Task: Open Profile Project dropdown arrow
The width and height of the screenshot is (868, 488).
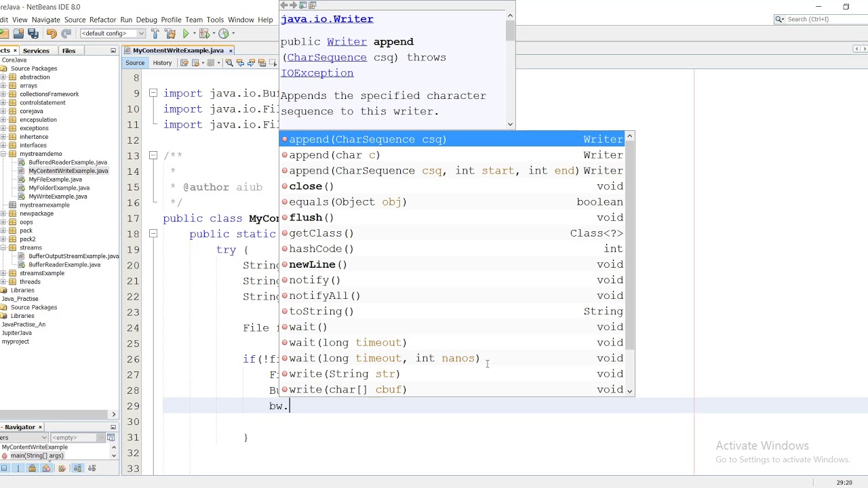Action: (233, 33)
